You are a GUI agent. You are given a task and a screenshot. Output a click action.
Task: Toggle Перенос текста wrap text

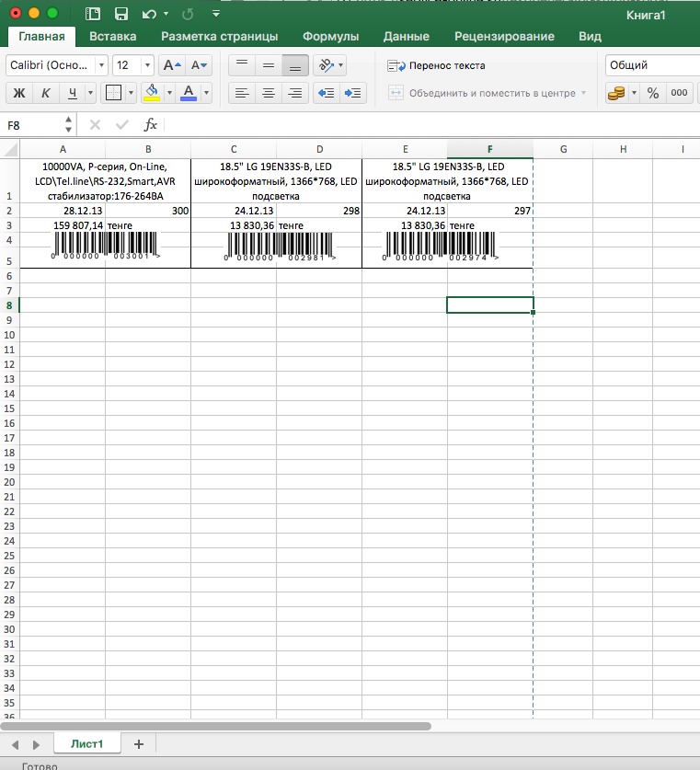pyautogui.click(x=435, y=65)
